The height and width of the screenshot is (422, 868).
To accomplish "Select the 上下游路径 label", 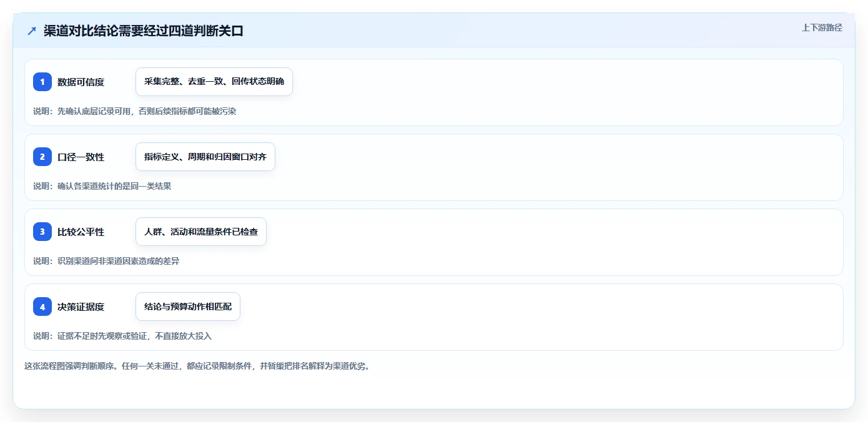I will click(x=822, y=27).
